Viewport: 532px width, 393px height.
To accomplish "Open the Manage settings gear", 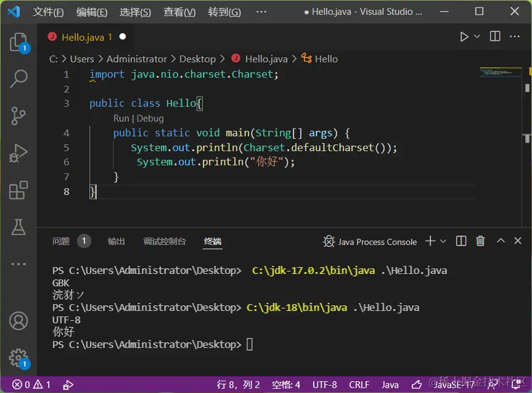I will pyautogui.click(x=18, y=358).
